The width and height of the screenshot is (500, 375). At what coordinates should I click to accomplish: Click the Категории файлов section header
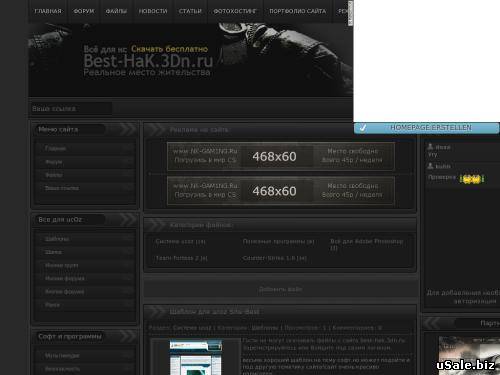(x=280, y=225)
